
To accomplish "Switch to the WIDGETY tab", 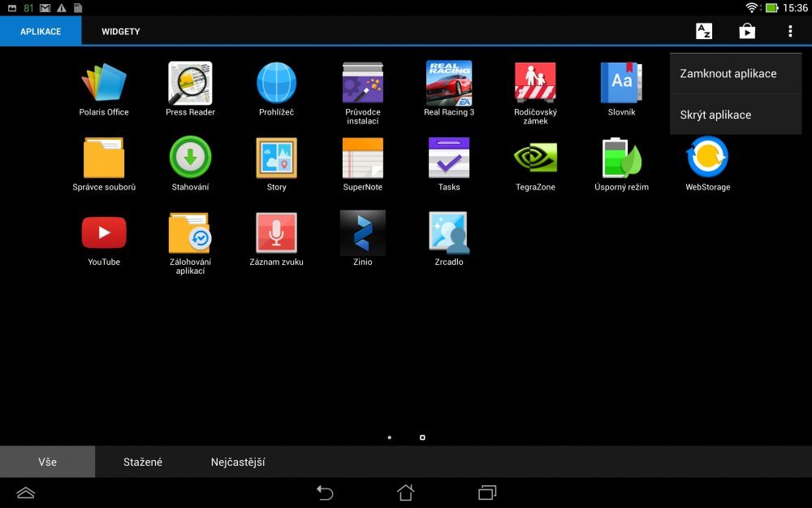I will coord(120,31).
